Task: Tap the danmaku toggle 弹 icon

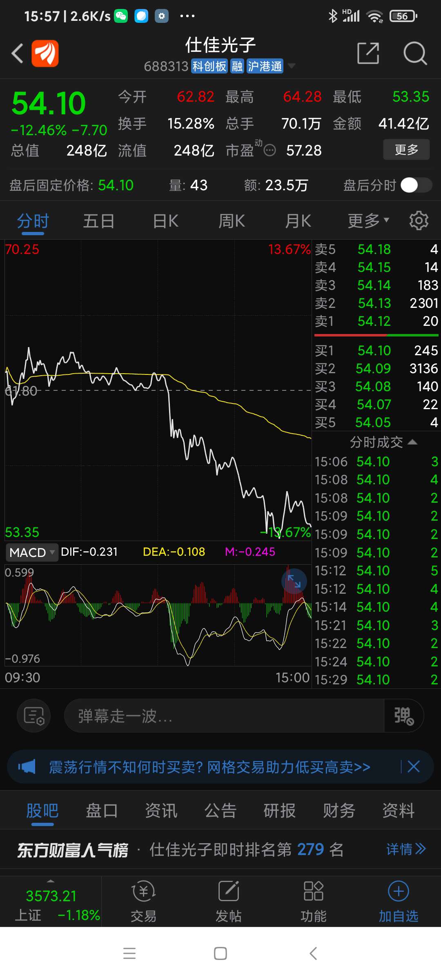Action: click(403, 715)
